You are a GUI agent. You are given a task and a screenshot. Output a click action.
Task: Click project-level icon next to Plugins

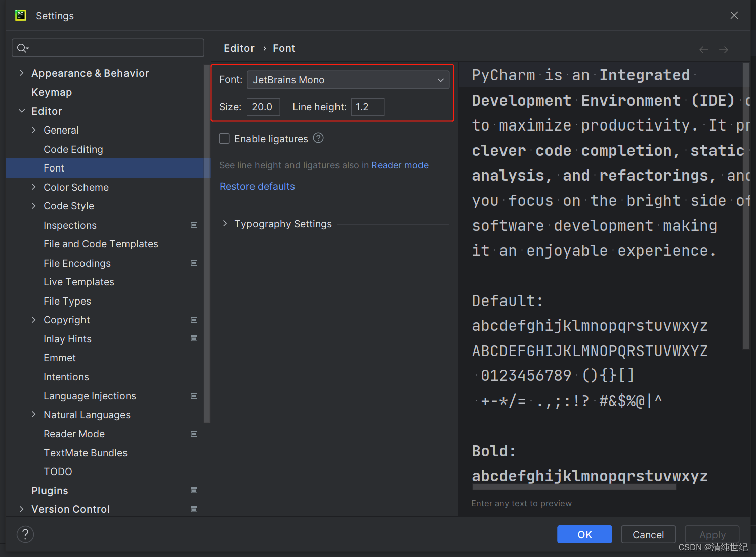tap(194, 490)
